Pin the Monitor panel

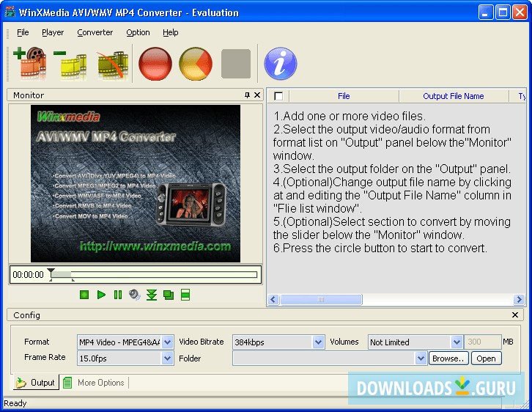point(248,95)
